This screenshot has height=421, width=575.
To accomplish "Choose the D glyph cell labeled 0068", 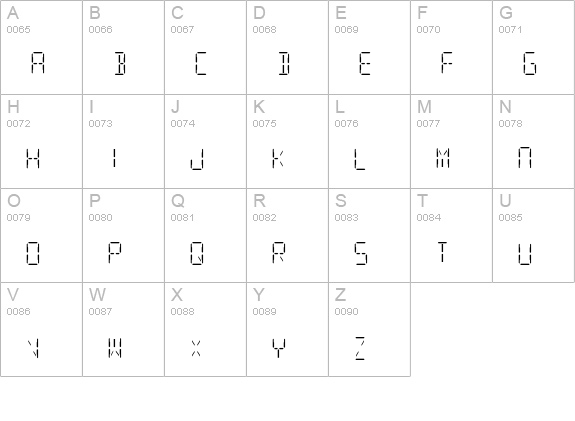I will click(x=288, y=47).
